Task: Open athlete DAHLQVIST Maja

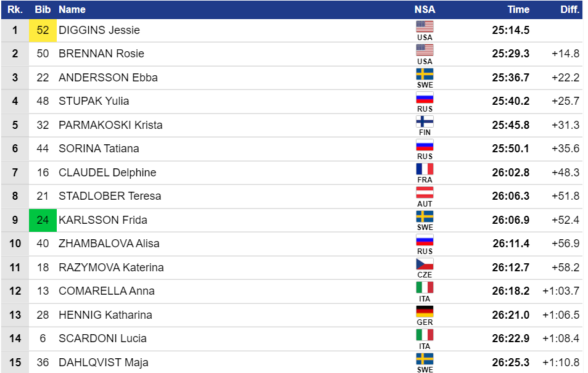Action: [x=104, y=363]
